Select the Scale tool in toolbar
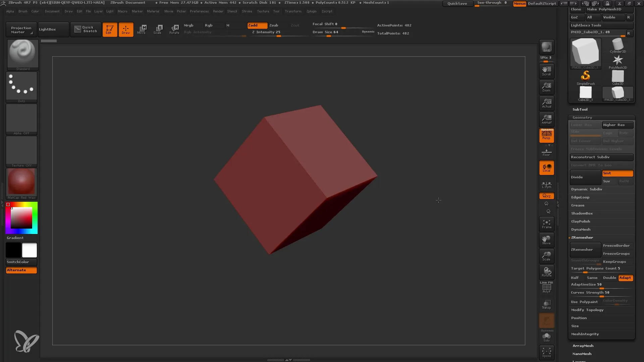Screen dimensions: 644x362 (158, 29)
